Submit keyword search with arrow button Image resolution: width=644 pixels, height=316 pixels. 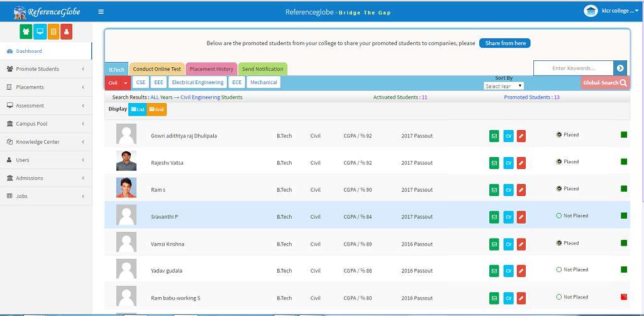click(x=620, y=68)
